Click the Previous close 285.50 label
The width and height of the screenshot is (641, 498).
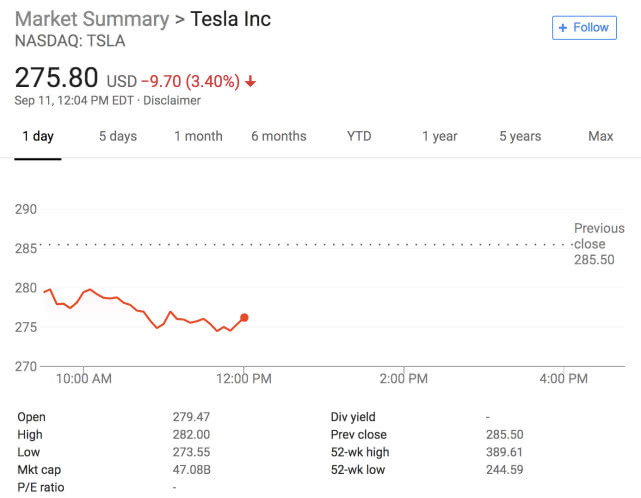point(599,243)
